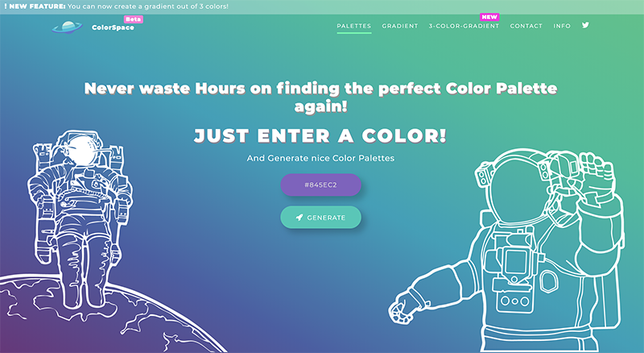Screen dimensions: 644x353
Task: Switch to the GRADIENT page
Action: [399, 26]
